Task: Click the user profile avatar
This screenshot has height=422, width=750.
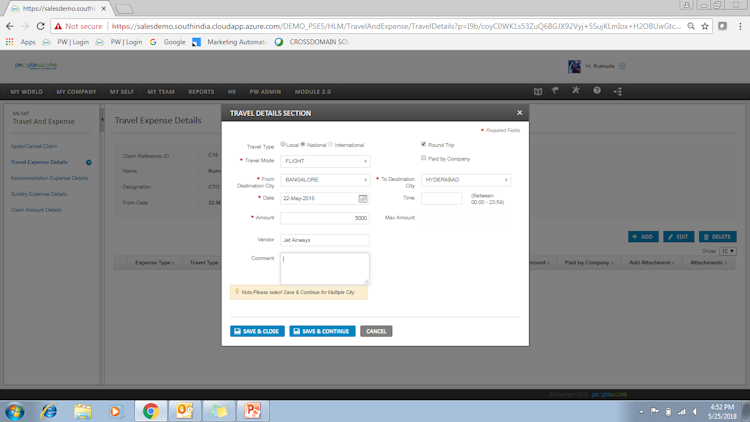Action: [574, 66]
